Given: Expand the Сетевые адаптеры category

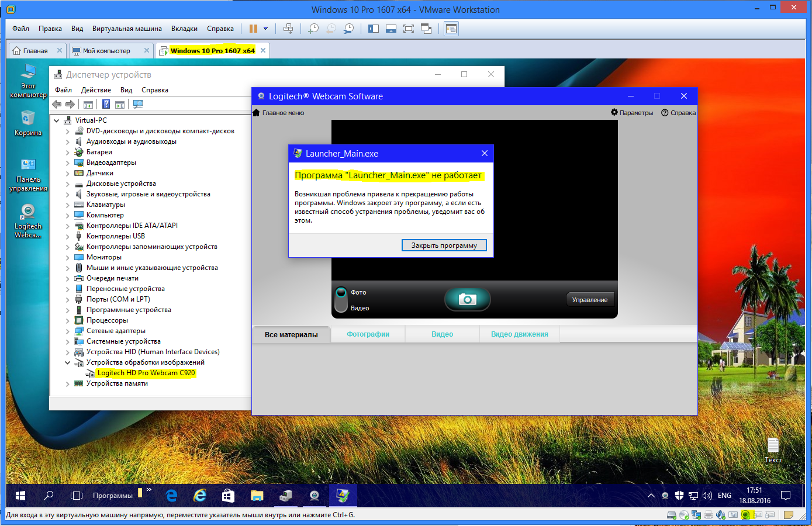Looking at the screenshot, I should coord(68,331).
